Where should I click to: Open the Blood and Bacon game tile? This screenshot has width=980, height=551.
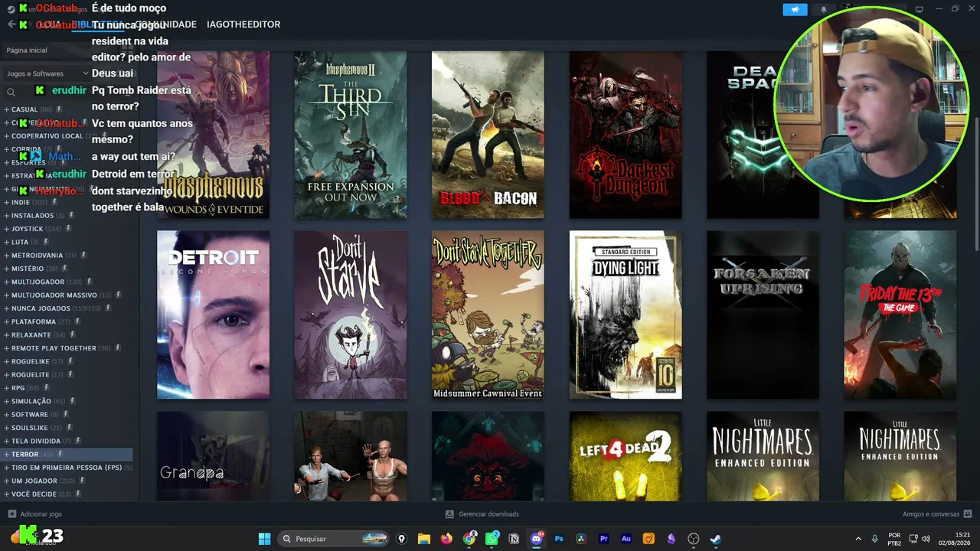point(488,135)
